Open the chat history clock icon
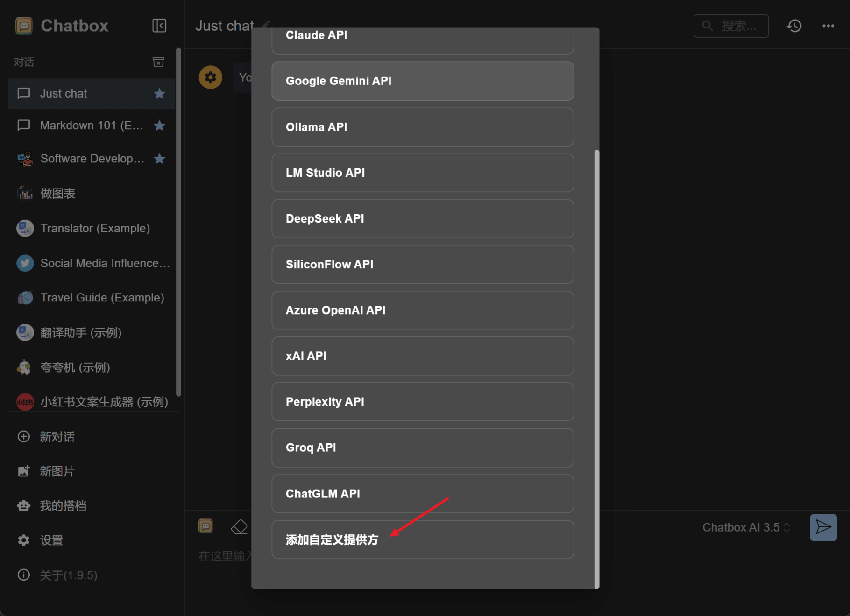850x616 pixels. [x=794, y=26]
